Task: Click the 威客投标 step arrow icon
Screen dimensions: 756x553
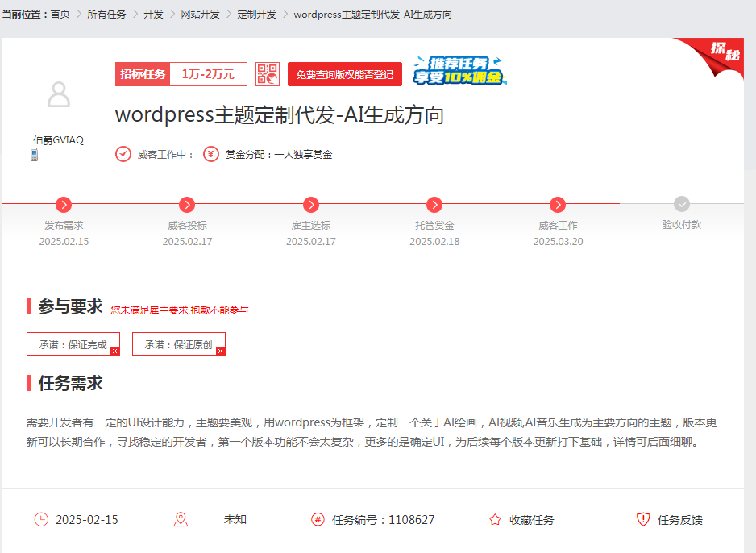Action: (x=187, y=205)
